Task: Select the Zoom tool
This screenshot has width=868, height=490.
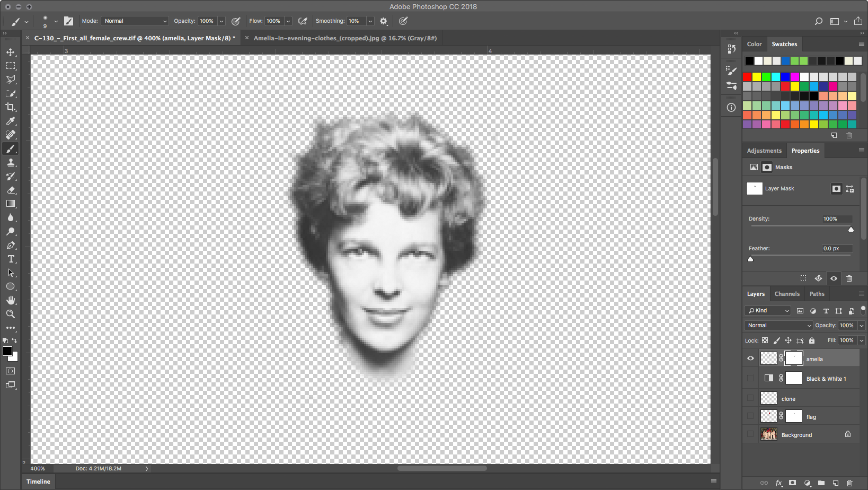Action: pos(11,314)
